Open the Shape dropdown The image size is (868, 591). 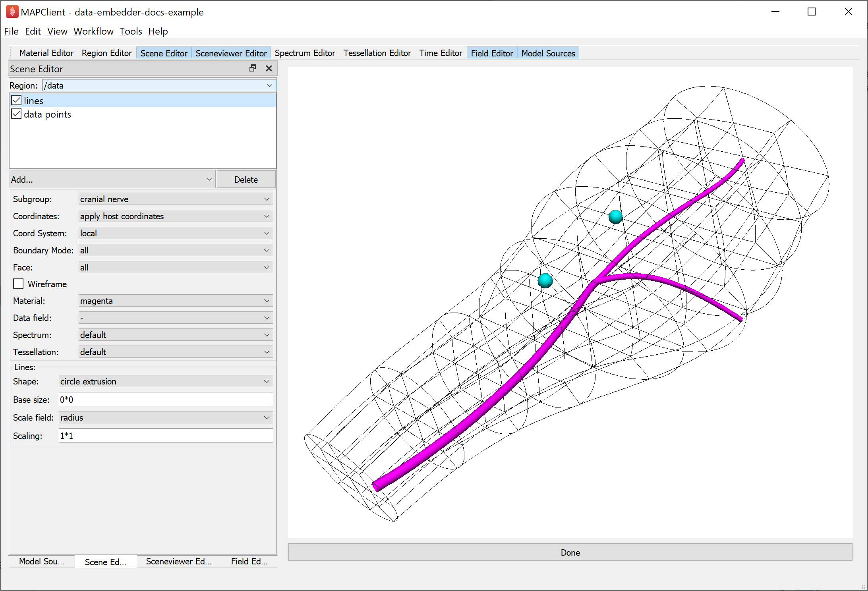point(166,381)
